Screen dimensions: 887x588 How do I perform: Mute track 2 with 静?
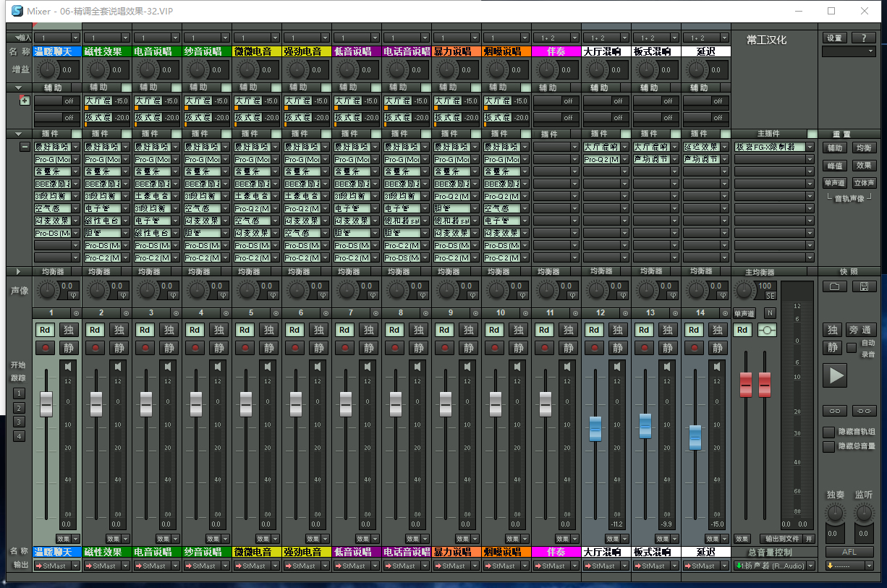pyautogui.click(x=119, y=348)
